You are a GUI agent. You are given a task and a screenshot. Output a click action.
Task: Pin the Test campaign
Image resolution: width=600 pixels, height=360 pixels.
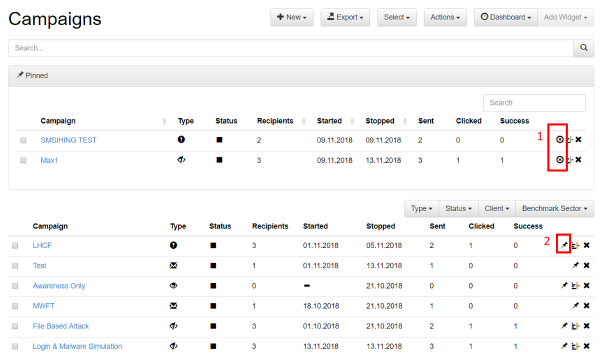pos(575,265)
